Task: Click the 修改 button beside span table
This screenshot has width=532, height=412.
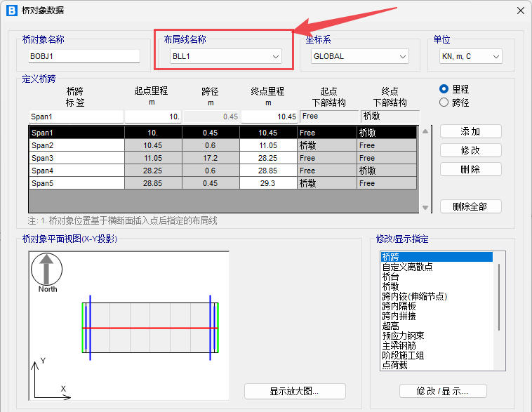Action: coord(470,150)
